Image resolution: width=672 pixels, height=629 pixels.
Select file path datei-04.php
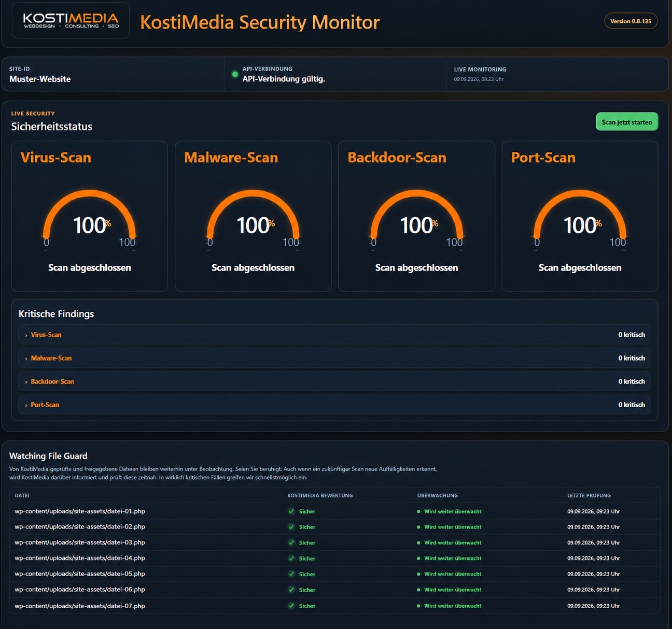click(80, 559)
